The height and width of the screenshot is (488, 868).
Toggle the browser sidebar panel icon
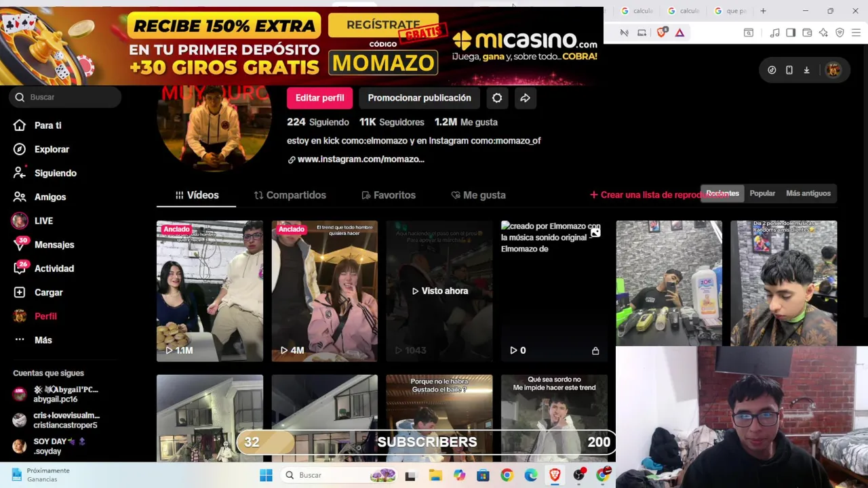pyautogui.click(x=791, y=33)
